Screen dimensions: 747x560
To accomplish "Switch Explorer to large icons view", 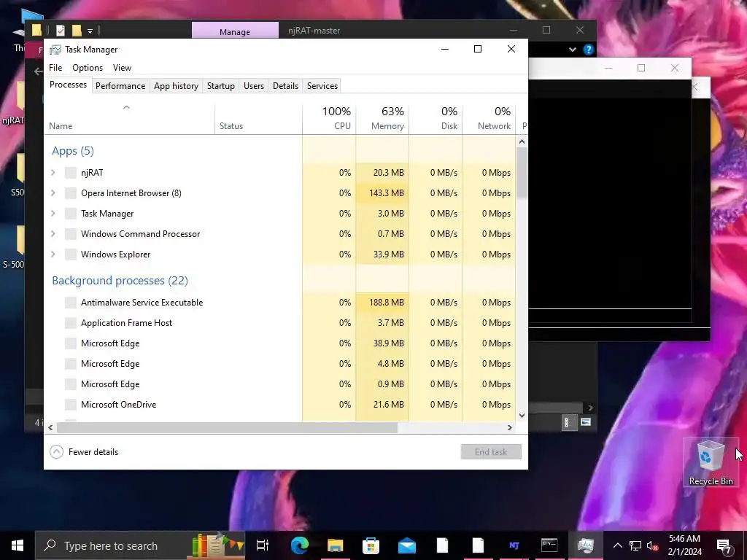I will (x=586, y=422).
